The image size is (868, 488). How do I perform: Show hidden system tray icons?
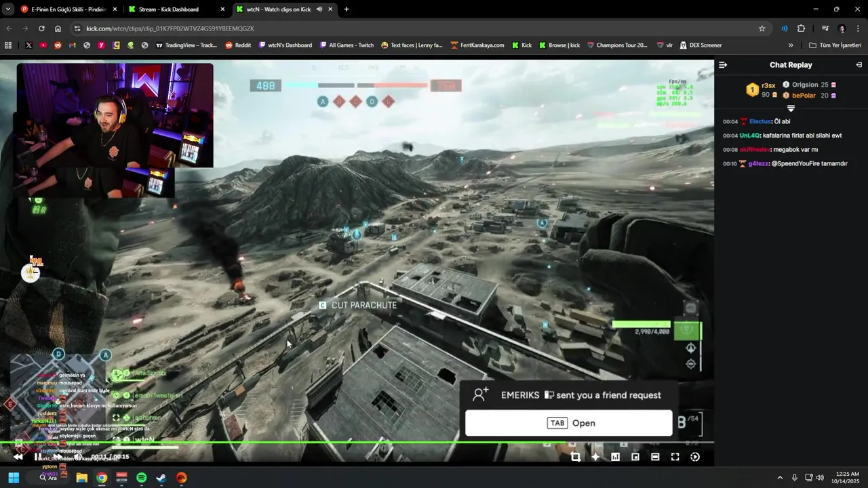click(780, 478)
